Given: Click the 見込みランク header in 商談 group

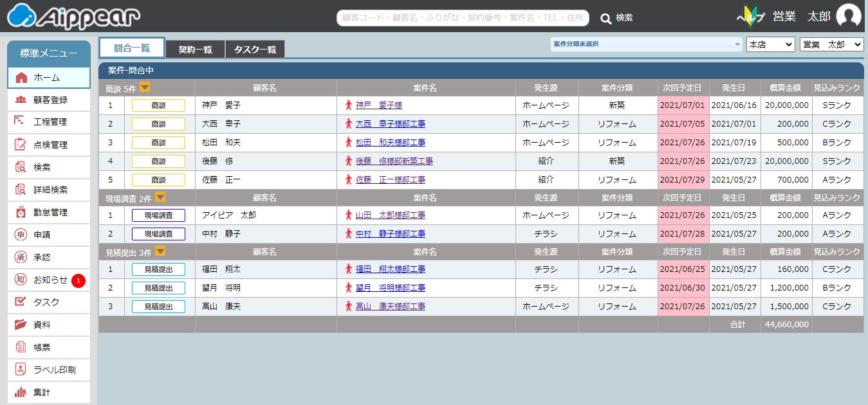Looking at the screenshot, I should tap(837, 88).
